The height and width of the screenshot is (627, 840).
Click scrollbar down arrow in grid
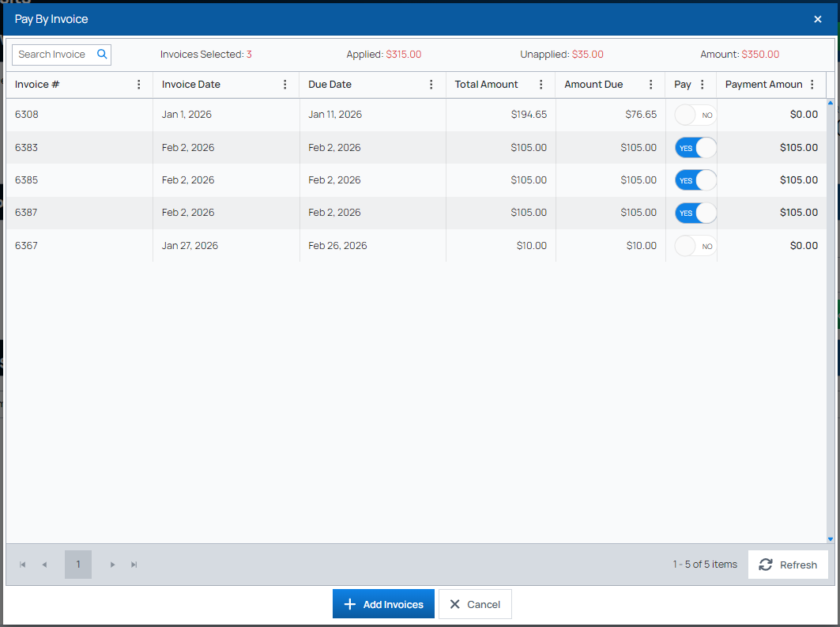pos(831,540)
